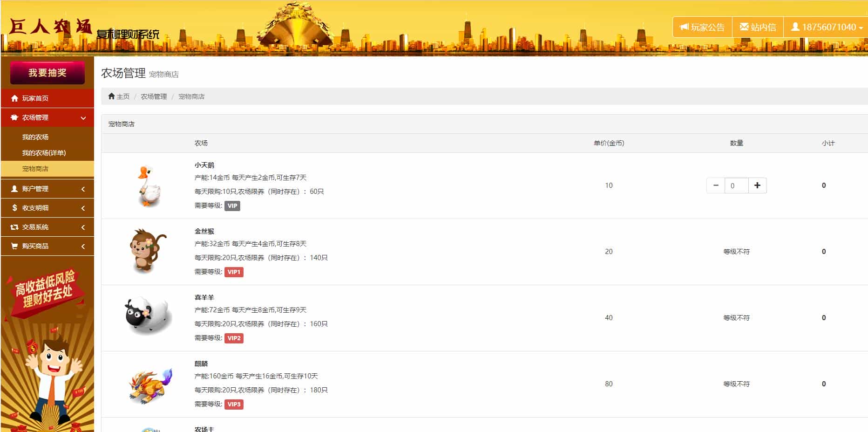Open the 账户管理 menu item
The image size is (868, 432).
pyautogui.click(x=47, y=189)
